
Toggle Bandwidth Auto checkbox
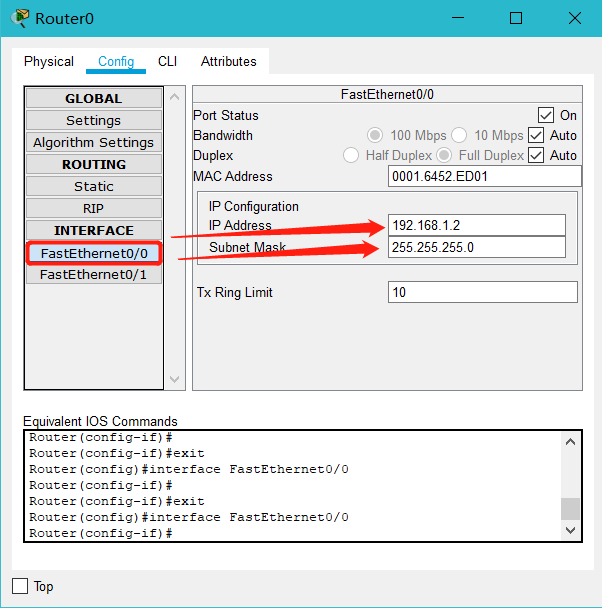(536, 135)
